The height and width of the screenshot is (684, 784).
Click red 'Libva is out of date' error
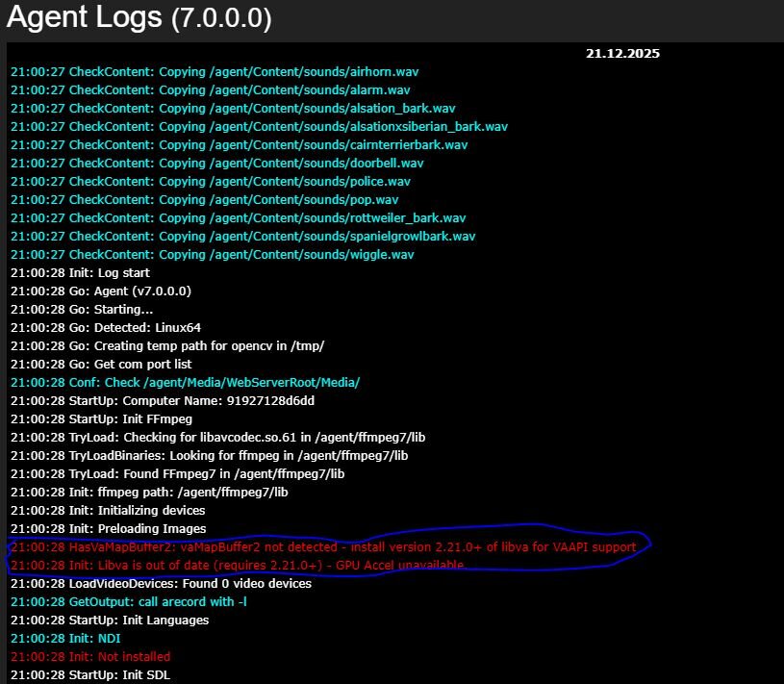pyautogui.click(x=238, y=565)
